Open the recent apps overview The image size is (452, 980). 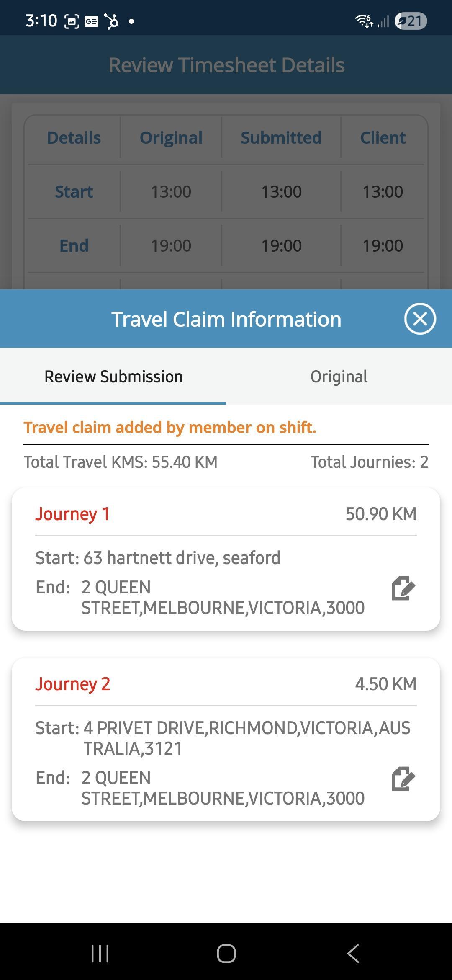click(x=100, y=954)
